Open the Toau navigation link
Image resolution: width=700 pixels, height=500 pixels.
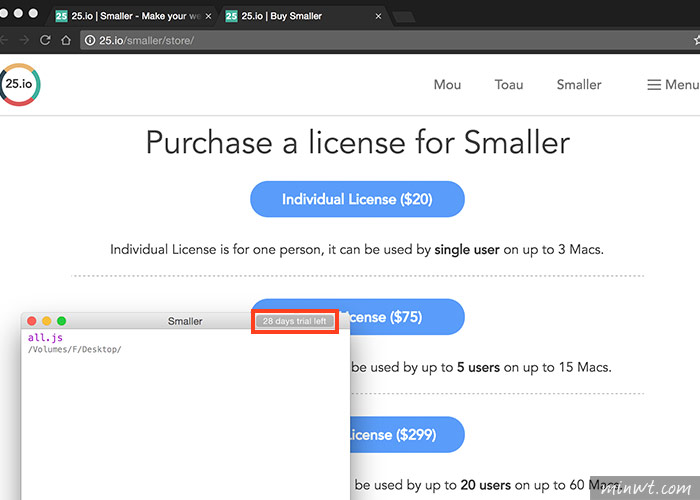tap(508, 84)
